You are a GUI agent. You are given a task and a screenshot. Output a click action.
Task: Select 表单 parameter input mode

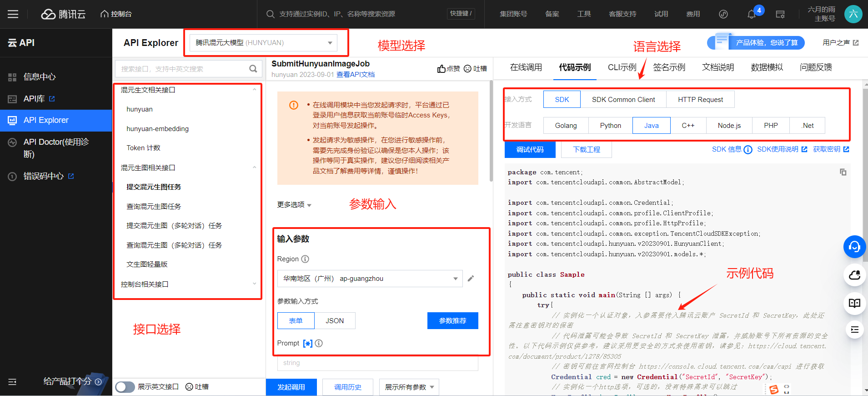click(296, 321)
